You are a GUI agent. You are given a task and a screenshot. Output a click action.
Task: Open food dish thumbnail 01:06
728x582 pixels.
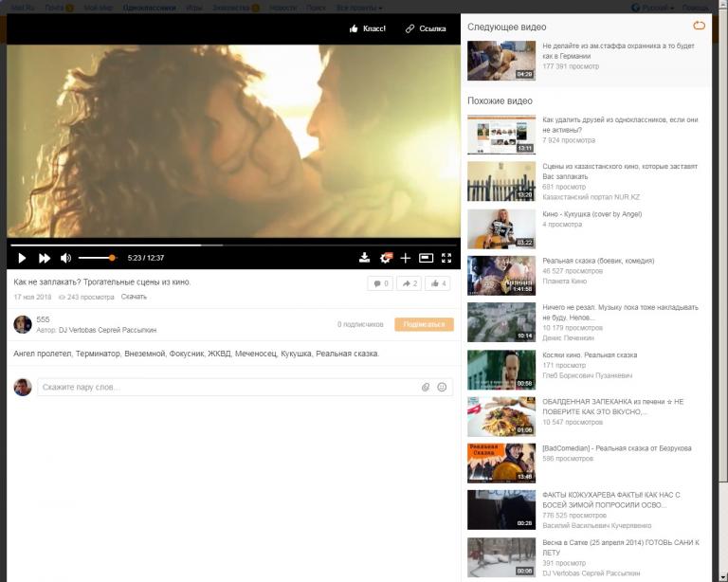(x=501, y=417)
